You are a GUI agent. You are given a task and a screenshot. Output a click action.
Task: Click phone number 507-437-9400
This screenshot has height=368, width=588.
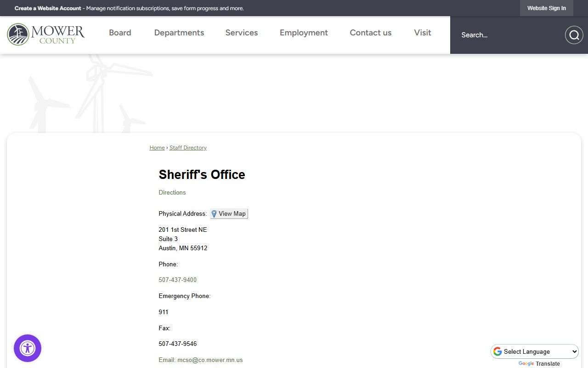click(x=178, y=280)
